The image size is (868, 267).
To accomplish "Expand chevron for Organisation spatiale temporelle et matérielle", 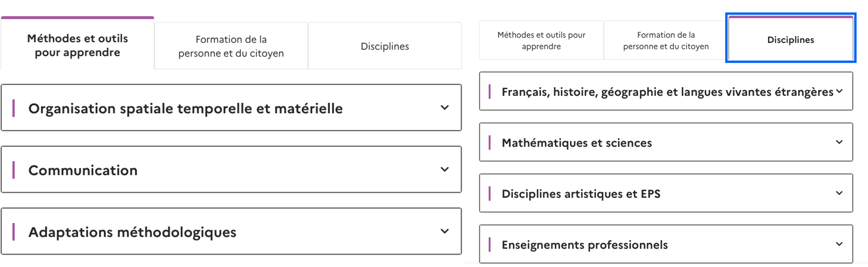I will coord(444,107).
